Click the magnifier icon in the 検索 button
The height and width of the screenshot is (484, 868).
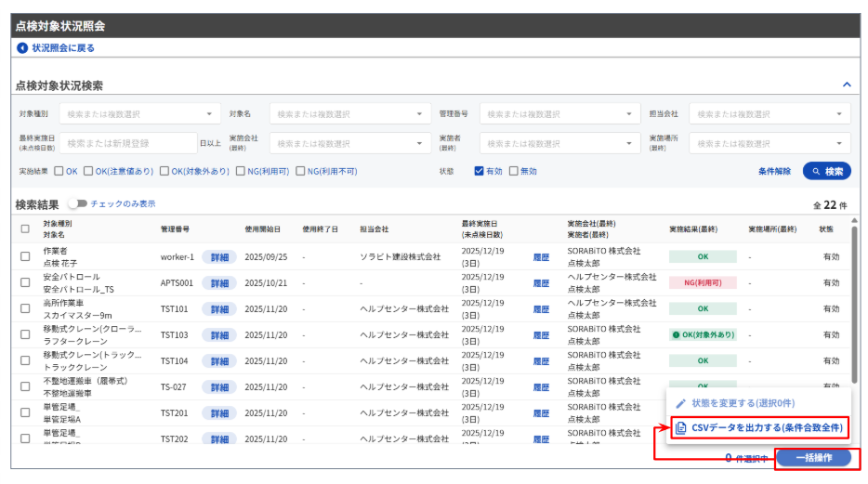tap(815, 172)
